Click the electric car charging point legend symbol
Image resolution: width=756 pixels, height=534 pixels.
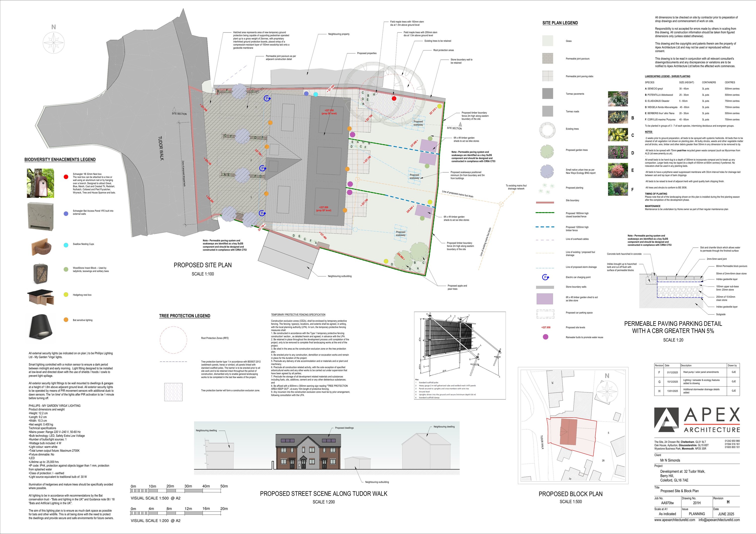tap(545, 277)
